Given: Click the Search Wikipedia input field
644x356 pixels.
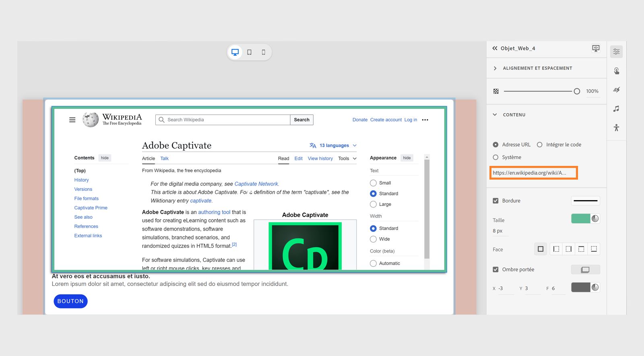Looking at the screenshot, I should [223, 120].
